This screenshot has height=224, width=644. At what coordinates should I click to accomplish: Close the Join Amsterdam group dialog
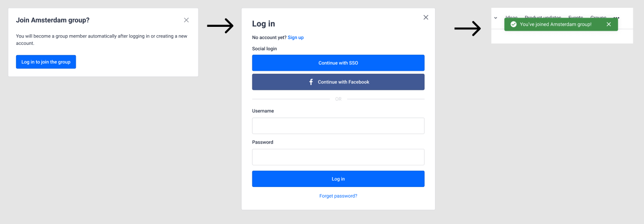click(x=186, y=20)
